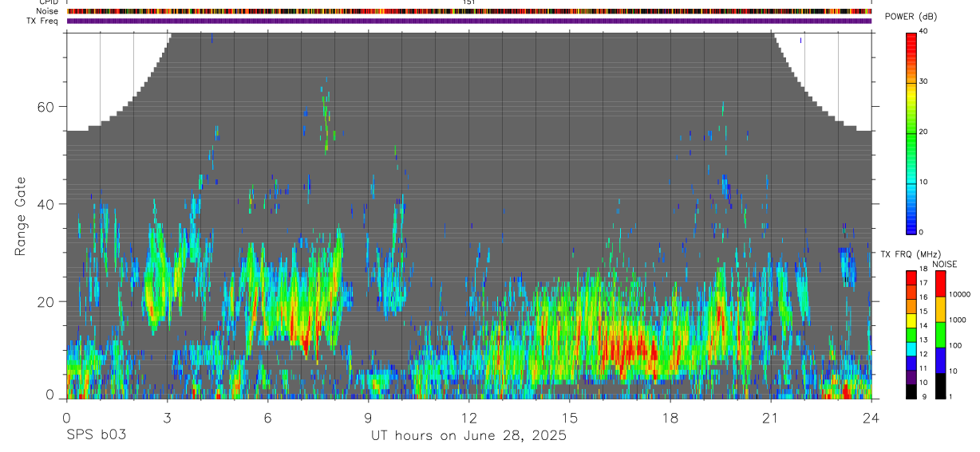This screenshot has width=980, height=452.
Task: Click the 24 tick label on time axis
Action: point(871,418)
